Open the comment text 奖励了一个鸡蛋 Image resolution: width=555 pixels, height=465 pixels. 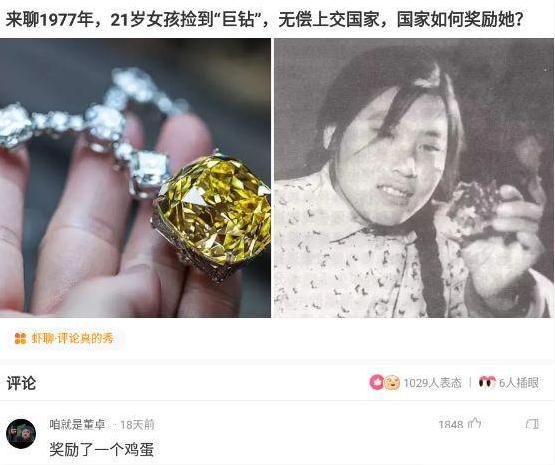click(101, 449)
